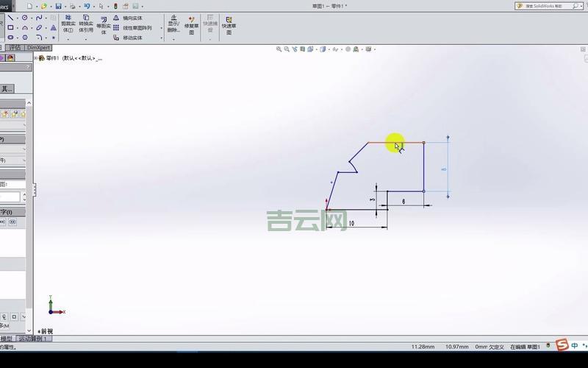Screen dimensions: 588x368
Task: Select the Trim Entities (剪裁实体) tool
Action: [68, 24]
